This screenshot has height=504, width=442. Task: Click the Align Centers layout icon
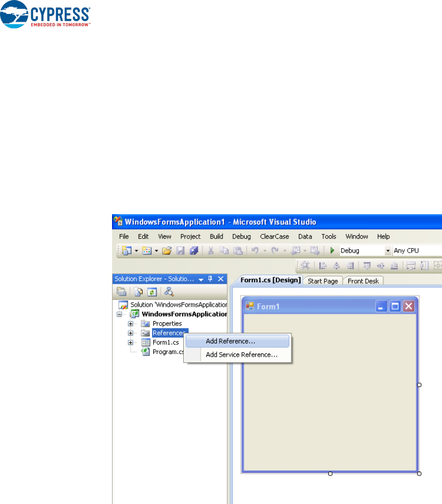pos(337,265)
